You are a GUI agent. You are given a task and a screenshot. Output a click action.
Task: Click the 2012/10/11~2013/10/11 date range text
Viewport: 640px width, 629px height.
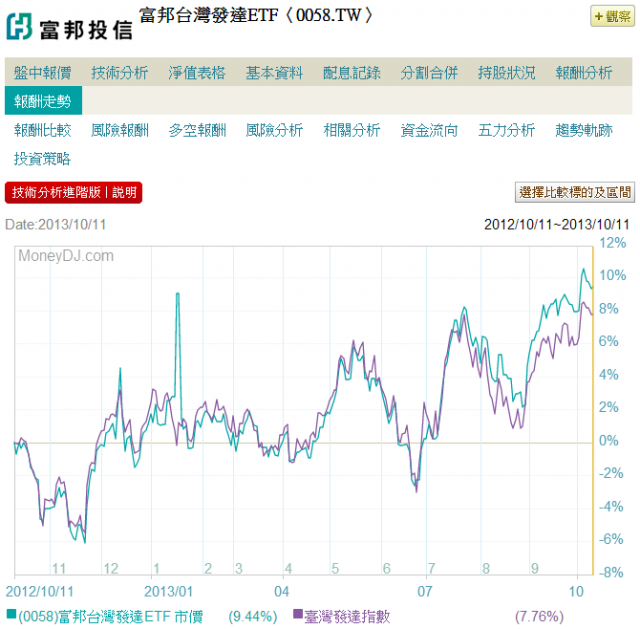pos(557,224)
